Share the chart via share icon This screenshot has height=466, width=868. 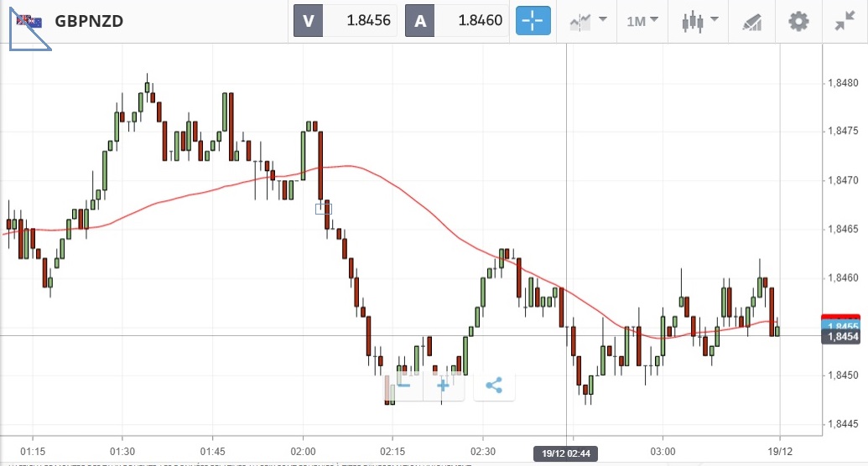click(x=494, y=386)
